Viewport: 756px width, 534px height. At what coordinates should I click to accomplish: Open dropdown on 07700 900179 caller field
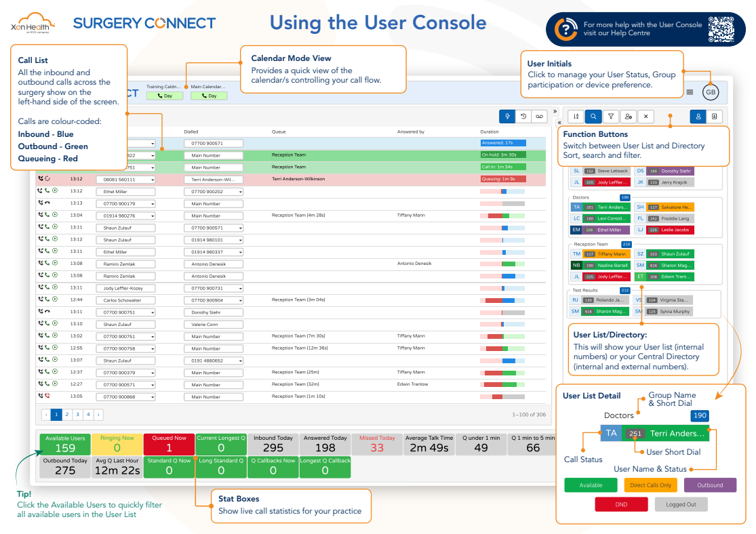(x=153, y=204)
